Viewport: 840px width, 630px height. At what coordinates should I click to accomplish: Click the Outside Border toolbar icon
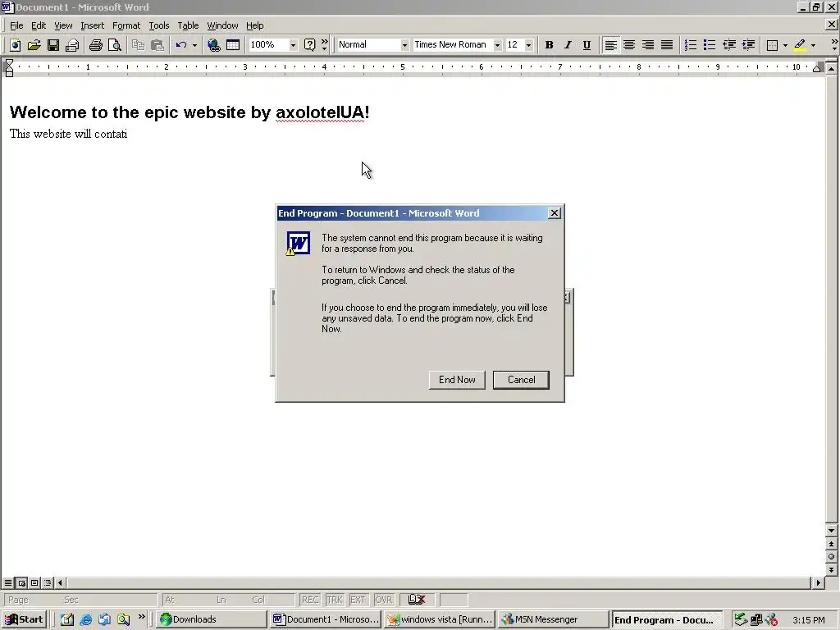[x=772, y=45]
